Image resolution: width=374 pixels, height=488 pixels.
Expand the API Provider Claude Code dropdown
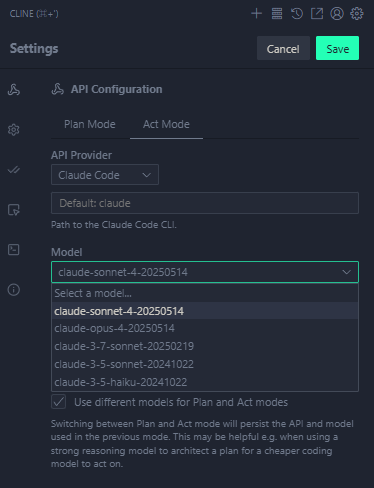(105, 175)
